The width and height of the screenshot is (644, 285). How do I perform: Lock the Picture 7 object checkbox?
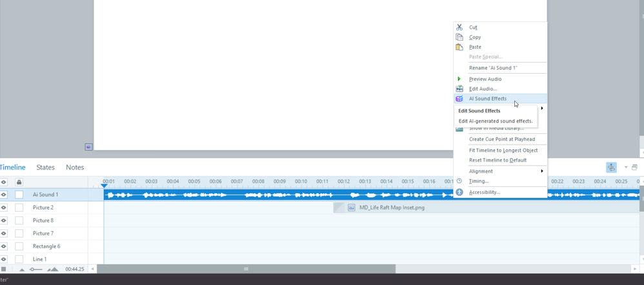(x=19, y=233)
